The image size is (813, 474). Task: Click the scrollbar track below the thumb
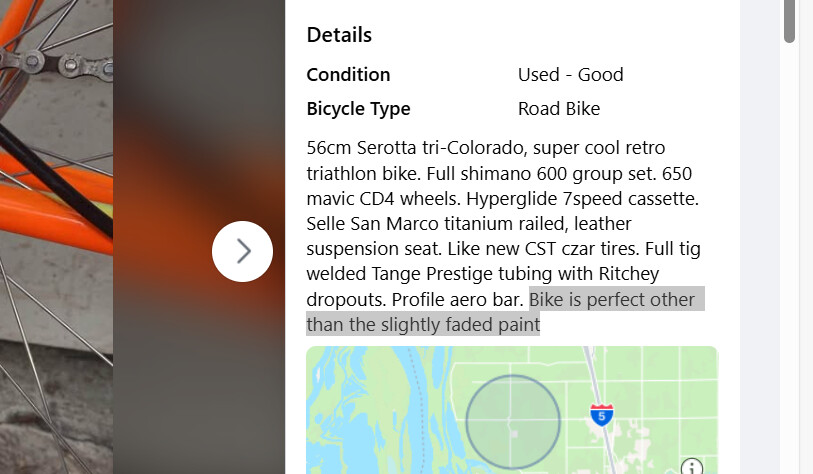pos(789,259)
